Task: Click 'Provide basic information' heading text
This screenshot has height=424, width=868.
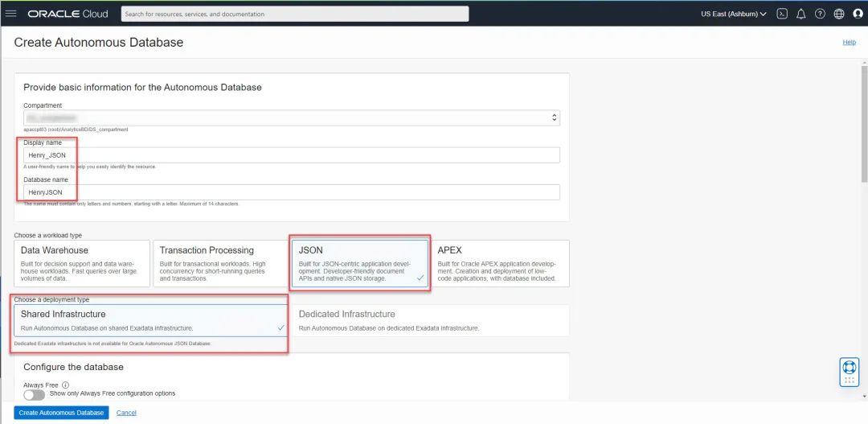Action: [142, 88]
